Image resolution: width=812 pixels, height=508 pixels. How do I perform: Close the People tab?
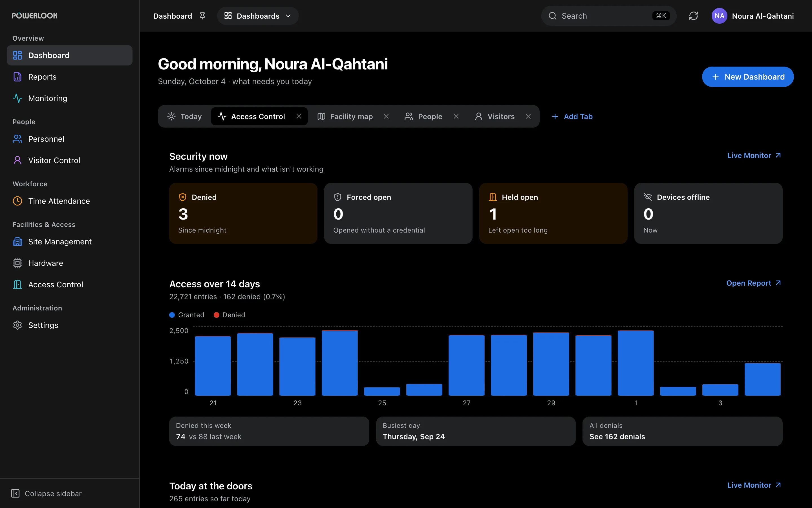click(x=456, y=117)
